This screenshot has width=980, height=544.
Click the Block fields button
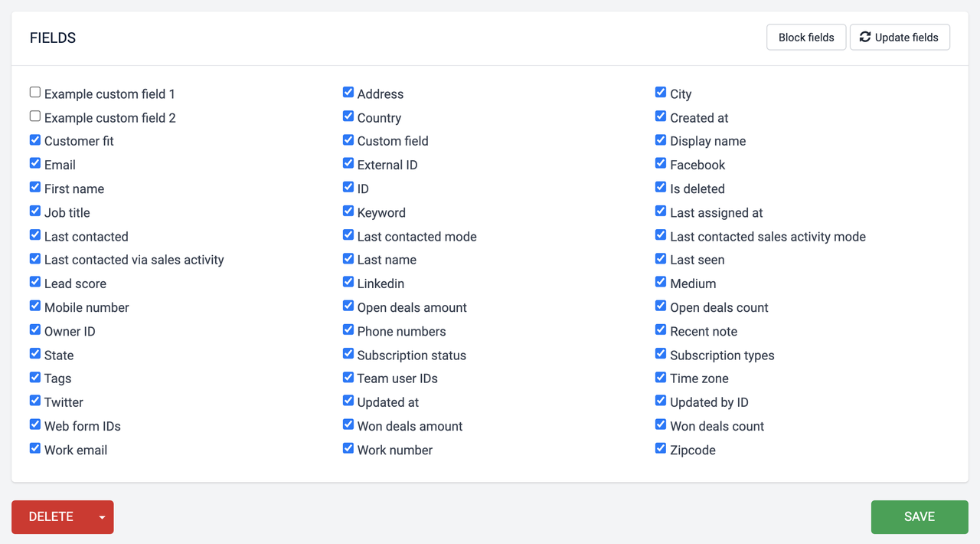(x=806, y=37)
